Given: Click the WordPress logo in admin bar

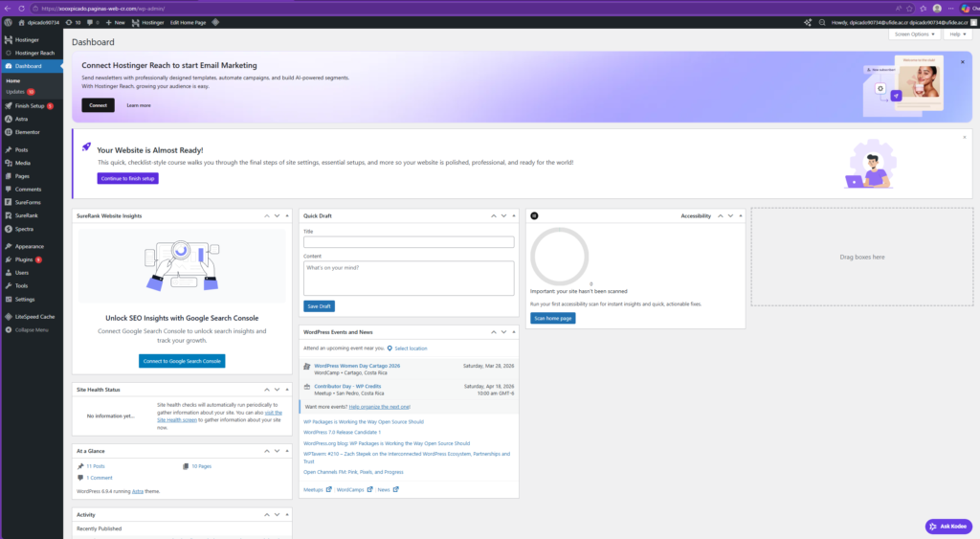Looking at the screenshot, I should point(8,23).
